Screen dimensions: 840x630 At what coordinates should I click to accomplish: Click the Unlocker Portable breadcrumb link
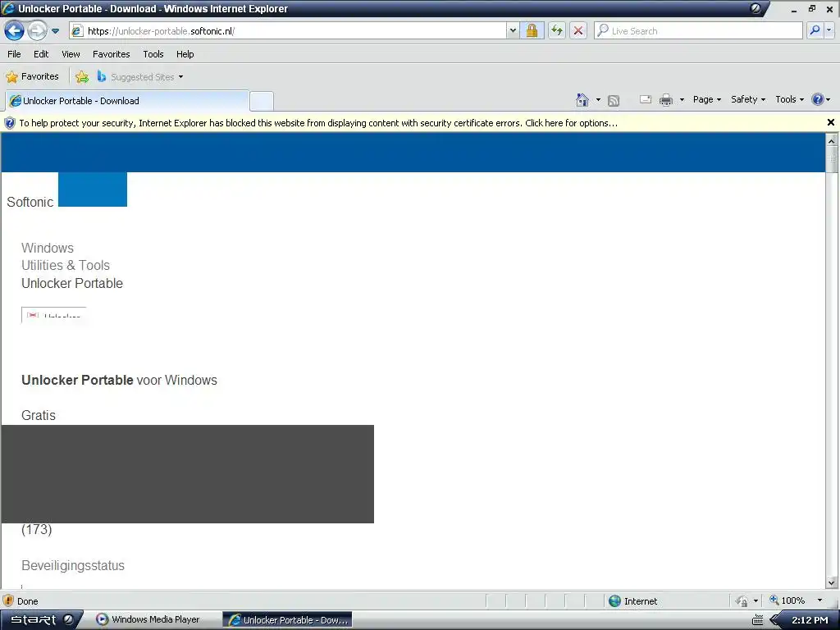point(72,283)
